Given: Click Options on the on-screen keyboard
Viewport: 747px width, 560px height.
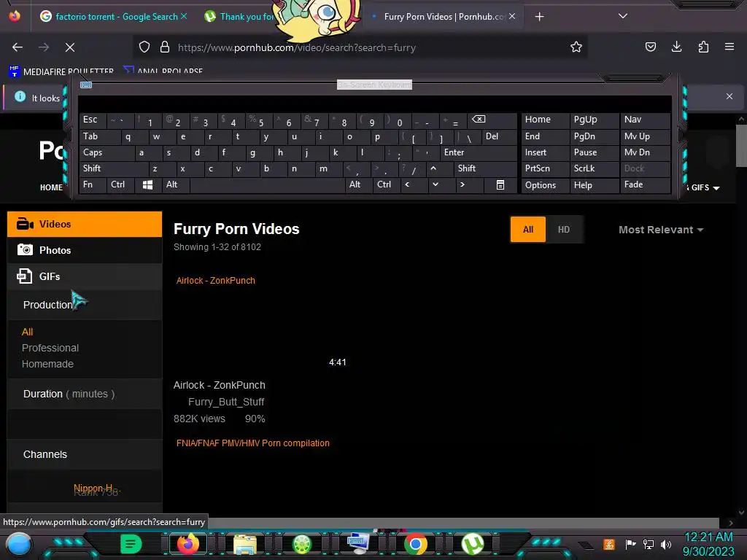Looking at the screenshot, I should pos(545,185).
